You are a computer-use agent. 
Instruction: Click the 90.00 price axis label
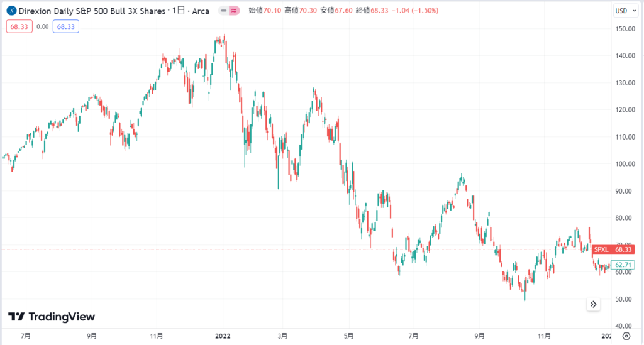[x=625, y=191]
